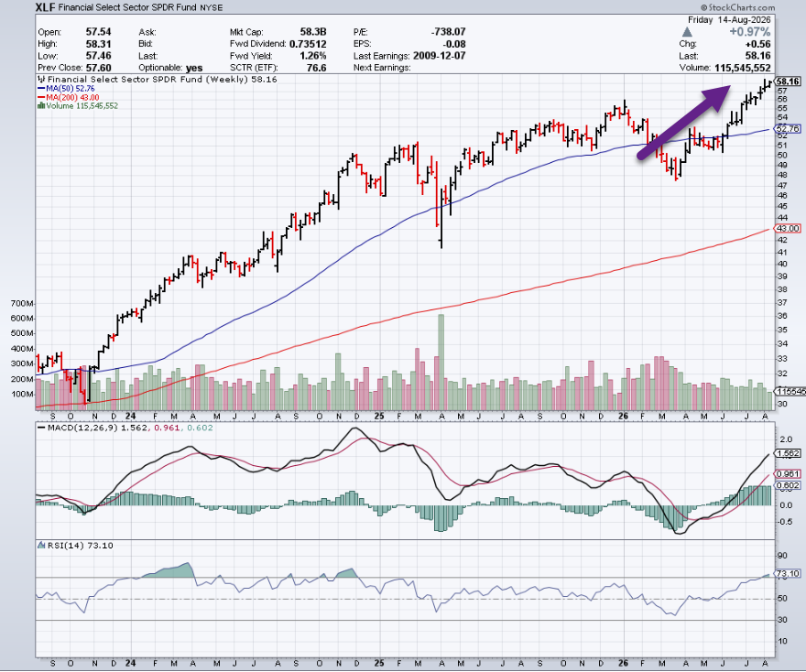Select the XLF ticker symbol in the title
Image resolution: width=806 pixels, height=672 pixels.
click(45, 7)
